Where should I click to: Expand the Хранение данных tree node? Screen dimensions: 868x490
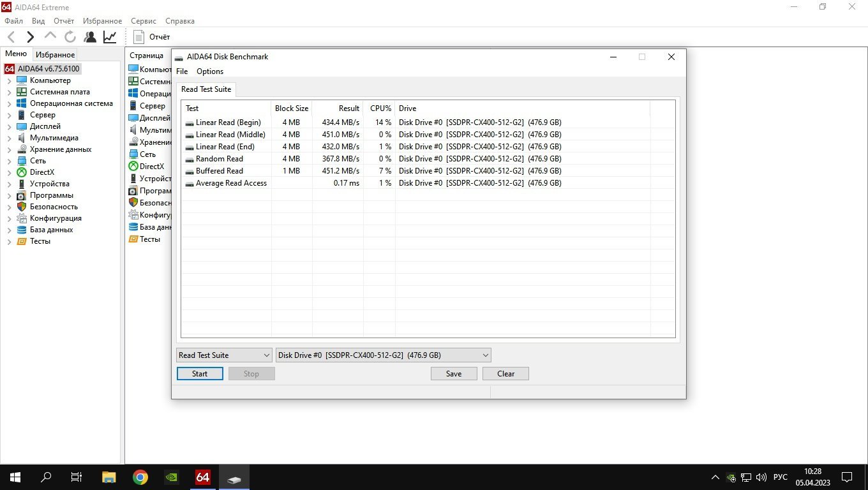pyautogui.click(x=9, y=149)
